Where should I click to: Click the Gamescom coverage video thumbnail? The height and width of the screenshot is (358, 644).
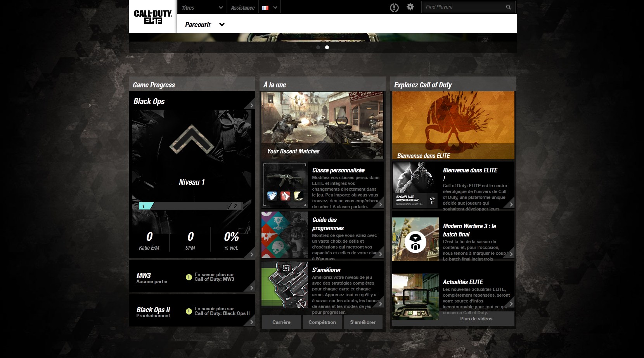point(415,185)
